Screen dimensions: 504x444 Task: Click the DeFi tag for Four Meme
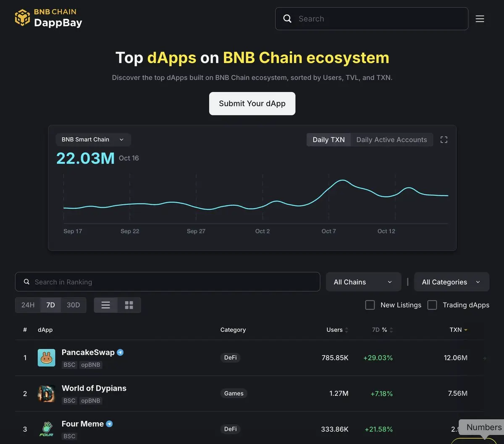pos(231,429)
